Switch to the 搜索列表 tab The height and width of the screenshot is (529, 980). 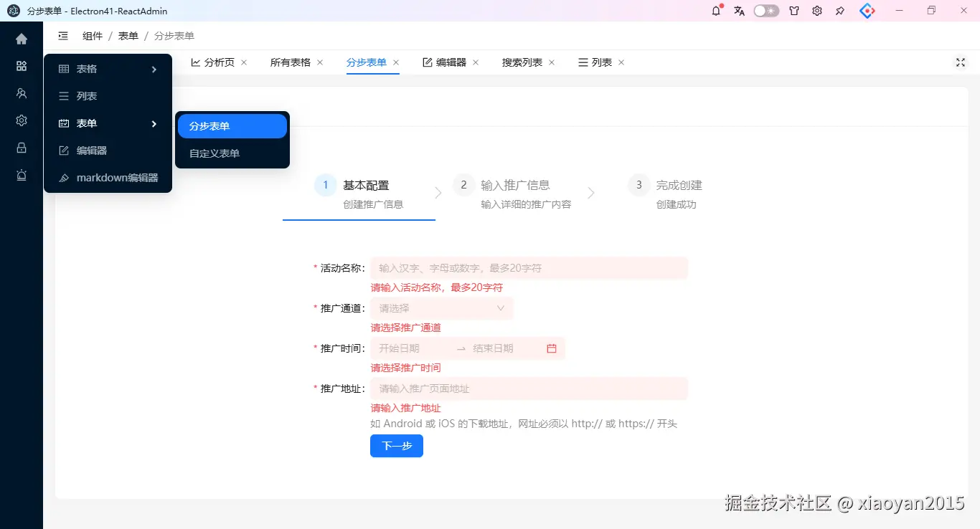click(522, 62)
